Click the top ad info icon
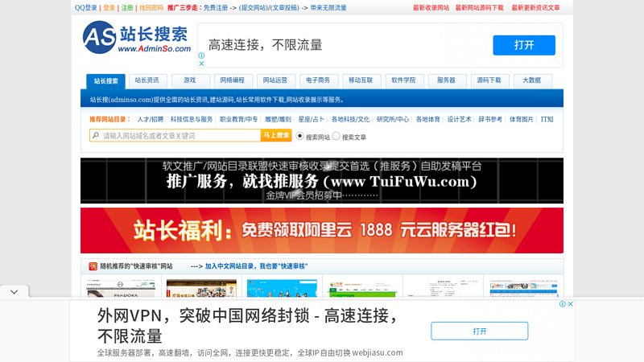This screenshot has height=362, width=644. pyautogui.click(x=201, y=56)
